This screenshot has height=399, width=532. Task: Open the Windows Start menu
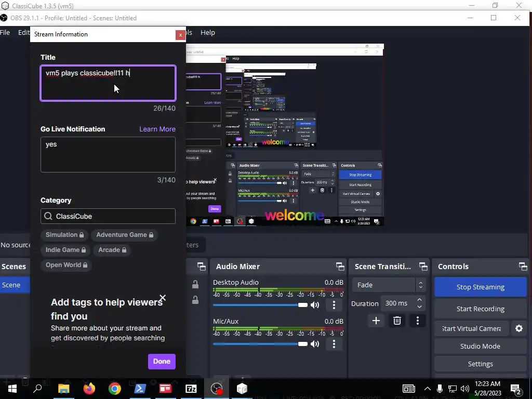coord(12,389)
